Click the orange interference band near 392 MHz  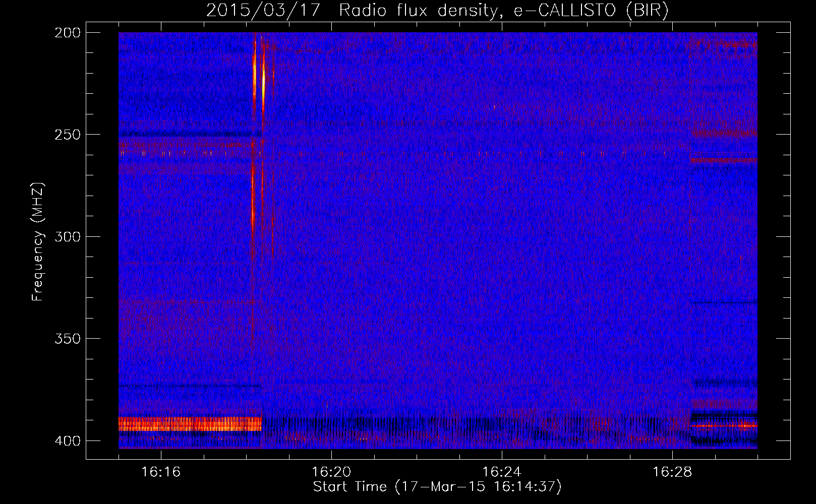[x=190, y=424]
